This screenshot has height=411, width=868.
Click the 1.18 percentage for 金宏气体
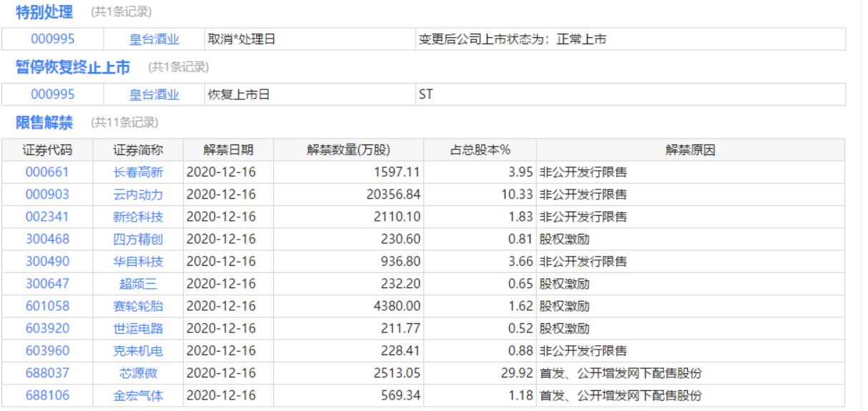[520, 395]
